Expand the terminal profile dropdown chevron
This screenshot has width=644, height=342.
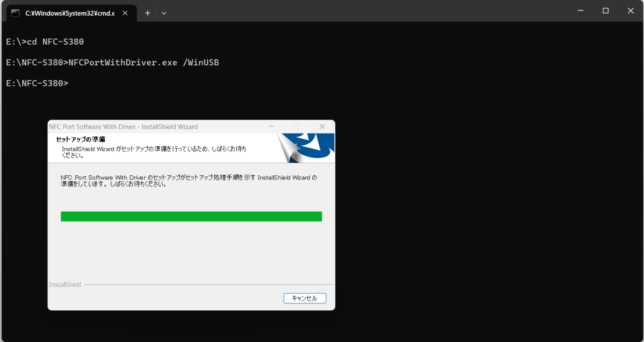pyautogui.click(x=164, y=13)
